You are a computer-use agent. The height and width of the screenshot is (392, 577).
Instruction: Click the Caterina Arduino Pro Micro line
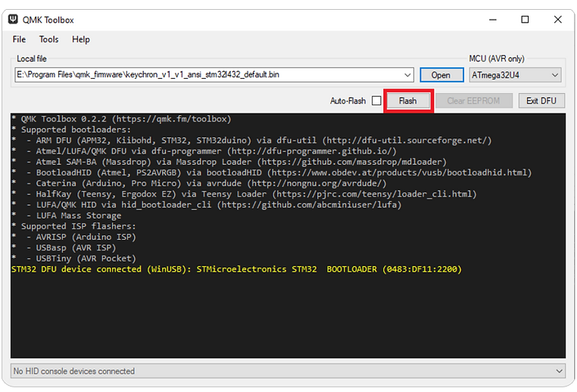point(199,183)
